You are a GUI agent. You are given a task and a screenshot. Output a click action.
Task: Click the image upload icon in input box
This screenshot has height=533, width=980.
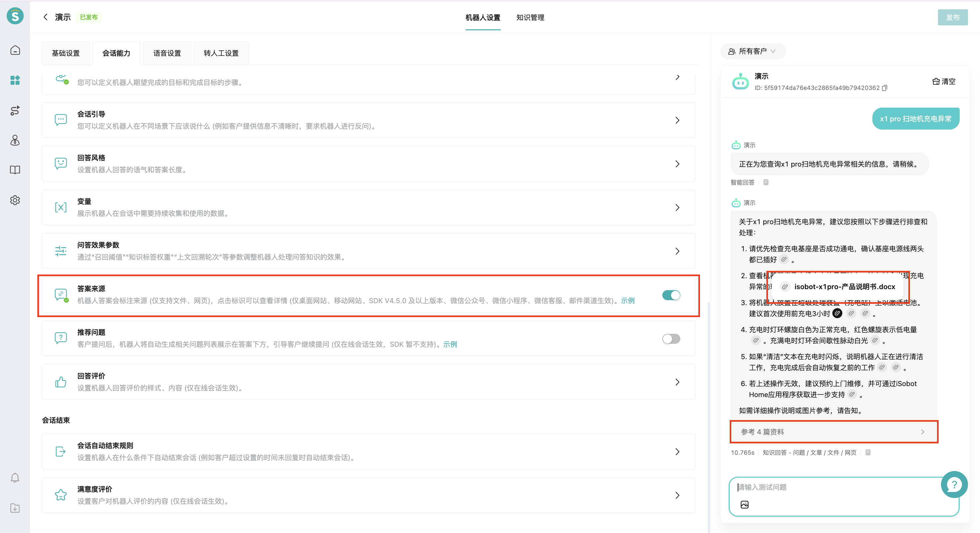click(x=745, y=504)
